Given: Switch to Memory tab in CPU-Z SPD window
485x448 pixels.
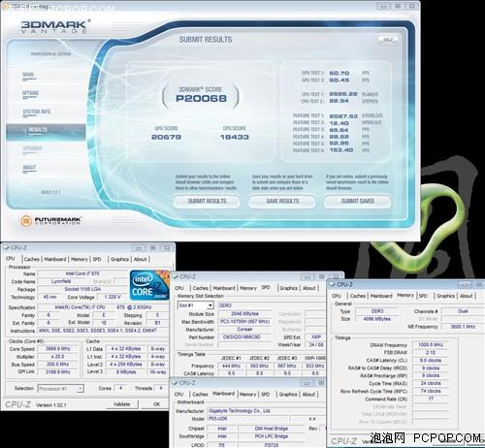Looking at the screenshot, I should tap(248, 288).
